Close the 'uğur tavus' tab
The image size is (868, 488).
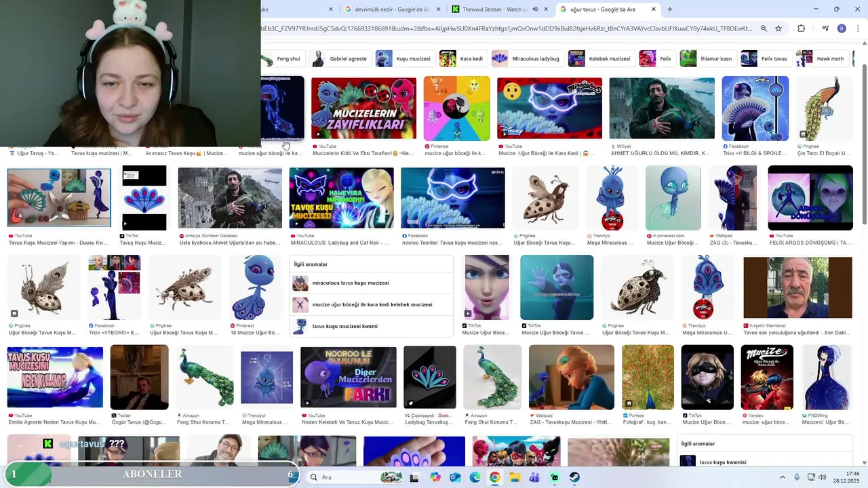(654, 9)
